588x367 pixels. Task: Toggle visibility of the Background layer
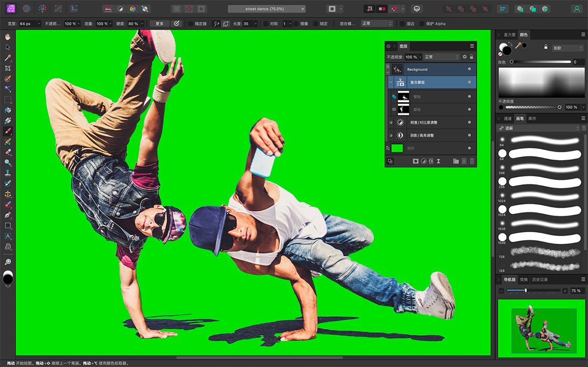[x=469, y=69]
